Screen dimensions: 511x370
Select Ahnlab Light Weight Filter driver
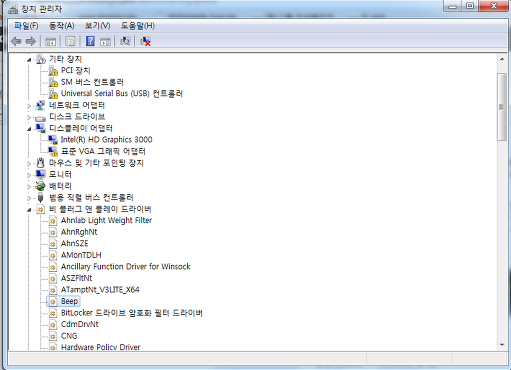coord(106,221)
